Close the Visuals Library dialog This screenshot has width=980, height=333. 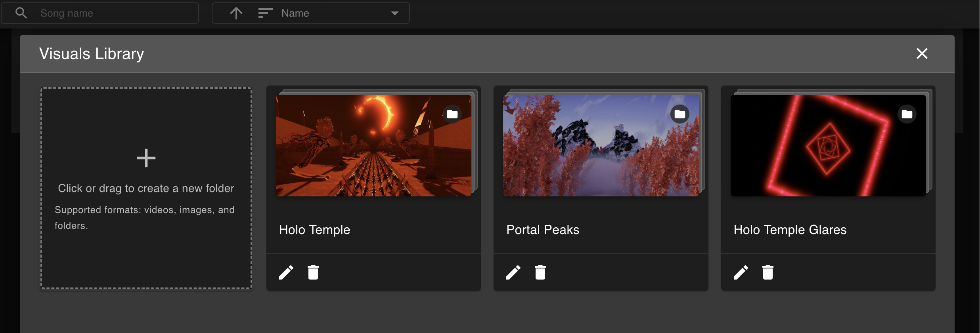point(922,53)
